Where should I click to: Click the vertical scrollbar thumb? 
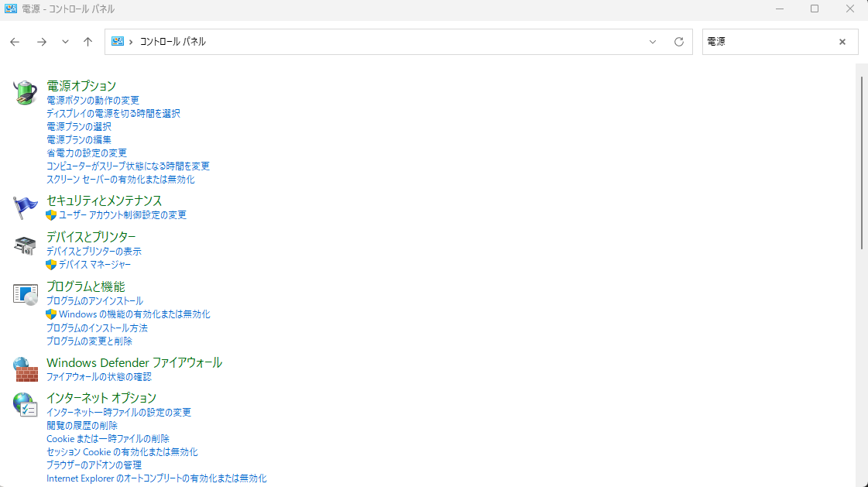click(861, 162)
